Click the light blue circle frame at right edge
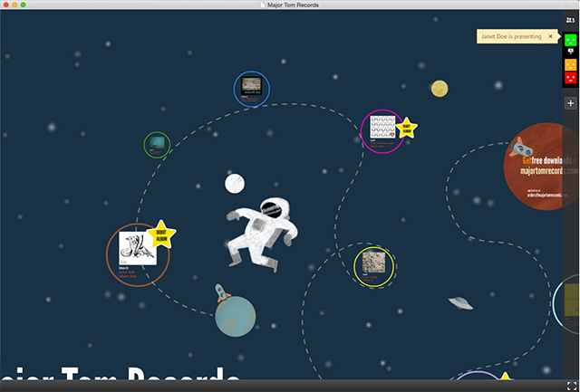Image resolution: width=580 pixels, height=392 pixels. tap(565, 303)
